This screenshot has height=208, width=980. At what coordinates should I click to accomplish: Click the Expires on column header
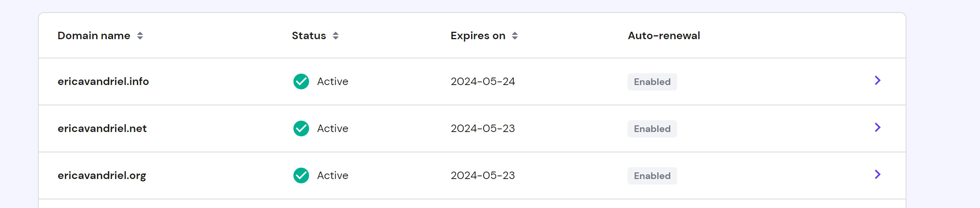click(478, 36)
